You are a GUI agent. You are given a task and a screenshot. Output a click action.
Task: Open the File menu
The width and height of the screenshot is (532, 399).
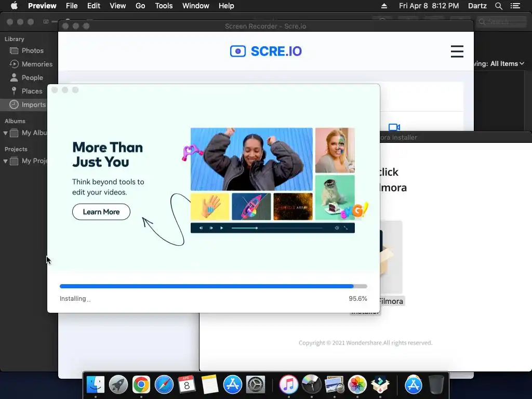pyautogui.click(x=72, y=6)
